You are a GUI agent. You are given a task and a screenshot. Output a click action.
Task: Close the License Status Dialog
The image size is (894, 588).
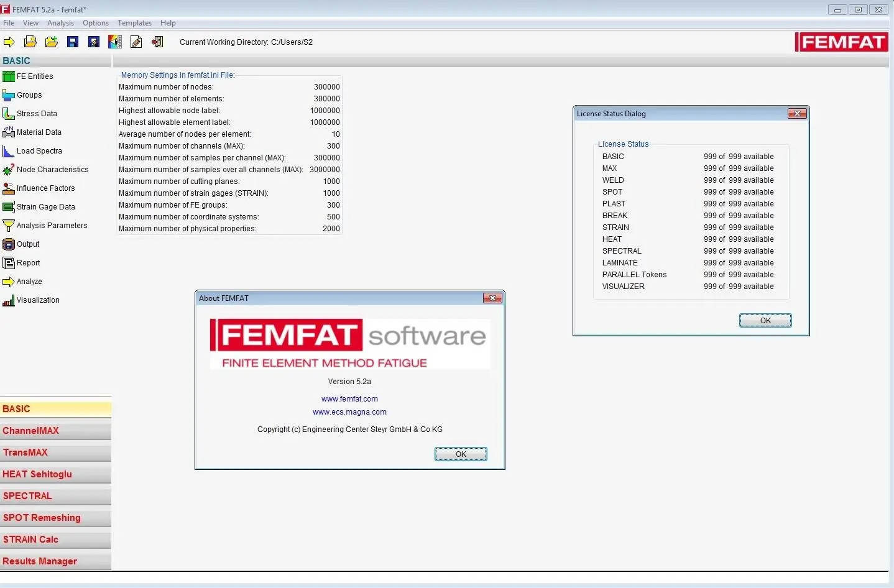click(x=797, y=114)
